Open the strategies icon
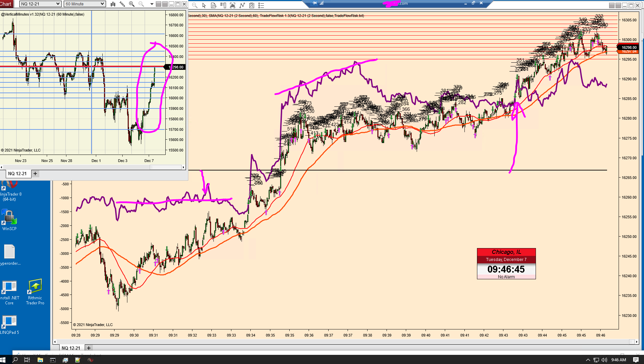This screenshot has height=364, width=644. 251,5
